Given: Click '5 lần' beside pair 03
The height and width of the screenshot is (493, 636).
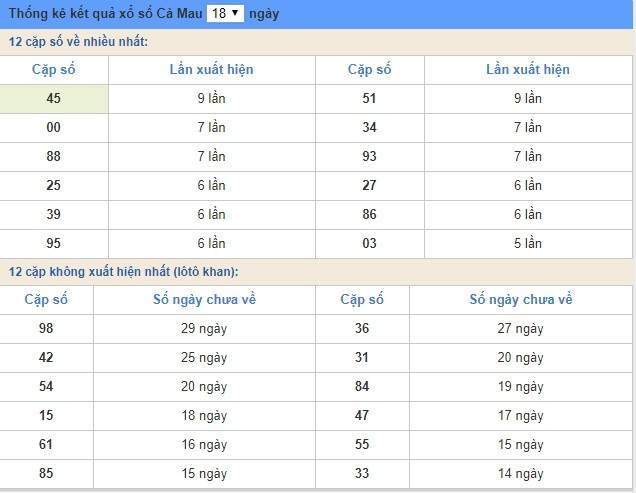Looking at the screenshot, I should pos(528,243).
